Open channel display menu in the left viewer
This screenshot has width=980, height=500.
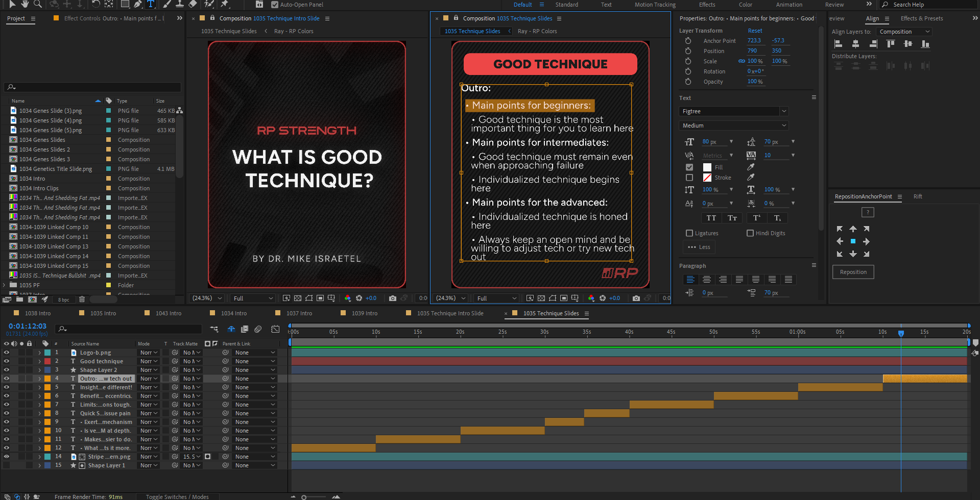pos(347,298)
